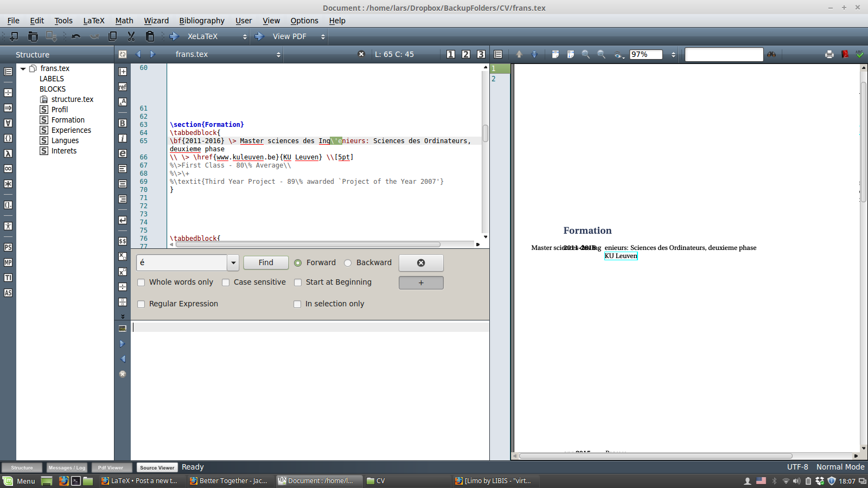Open the TI TikZ panel icon

pyautogui.click(x=8, y=278)
